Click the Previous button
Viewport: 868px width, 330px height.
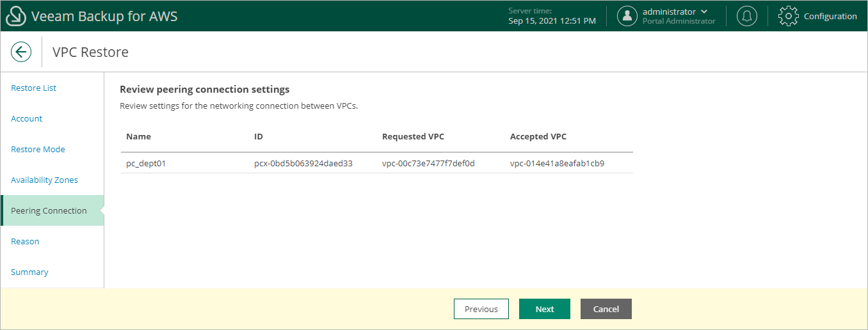[481, 309]
